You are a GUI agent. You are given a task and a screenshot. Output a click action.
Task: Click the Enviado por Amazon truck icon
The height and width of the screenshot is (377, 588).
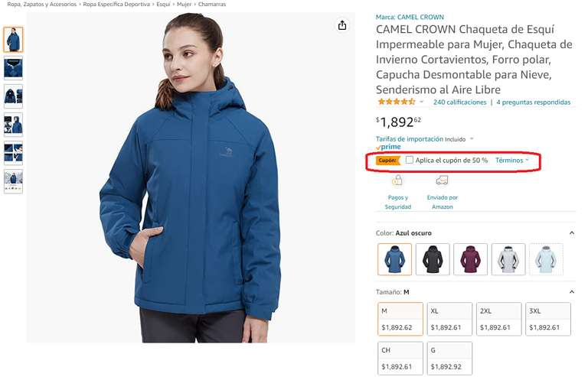click(x=442, y=180)
